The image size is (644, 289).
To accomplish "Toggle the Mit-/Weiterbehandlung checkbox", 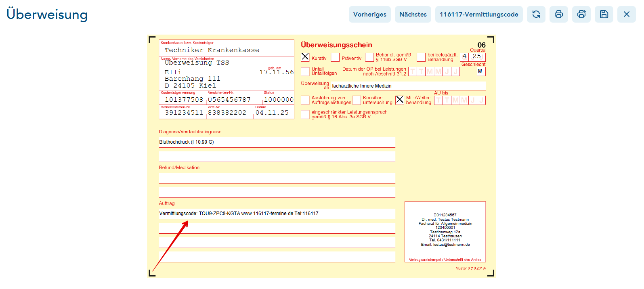I will (x=400, y=100).
